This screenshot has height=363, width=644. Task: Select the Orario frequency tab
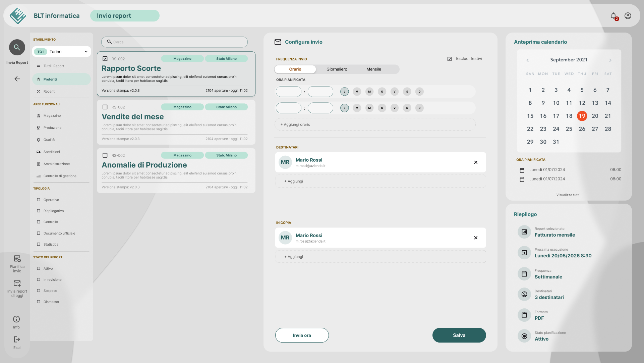[x=295, y=69]
